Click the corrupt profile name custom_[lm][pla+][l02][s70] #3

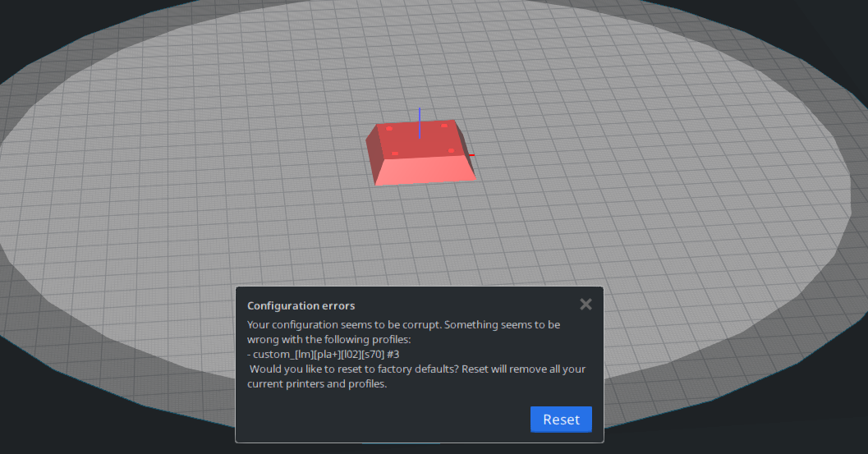click(x=326, y=355)
